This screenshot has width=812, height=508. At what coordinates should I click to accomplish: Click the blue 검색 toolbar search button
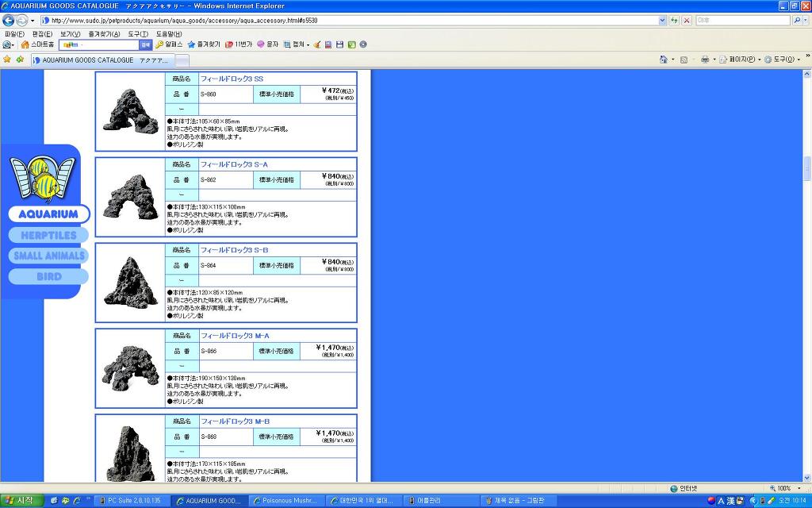coord(146,45)
